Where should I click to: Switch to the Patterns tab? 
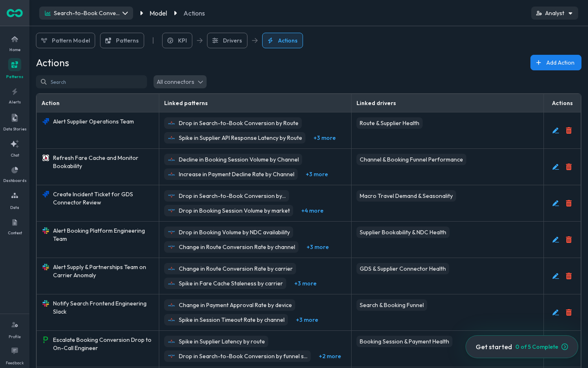(122, 40)
